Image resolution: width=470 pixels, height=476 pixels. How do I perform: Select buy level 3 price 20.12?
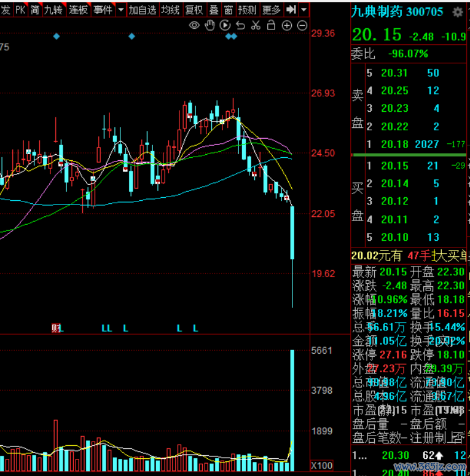[394, 201]
